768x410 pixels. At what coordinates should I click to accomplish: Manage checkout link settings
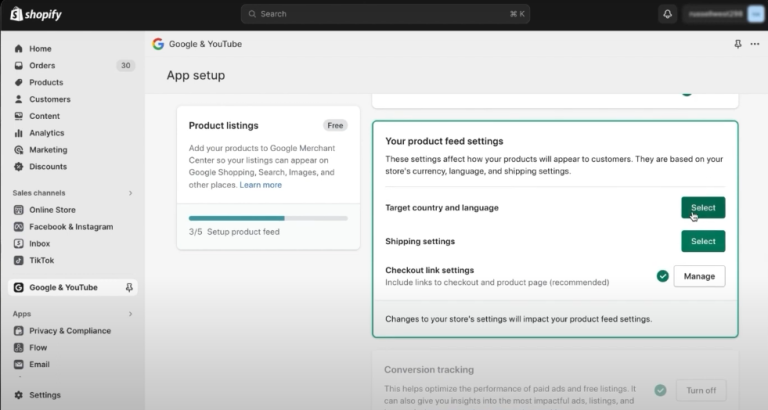click(x=699, y=276)
